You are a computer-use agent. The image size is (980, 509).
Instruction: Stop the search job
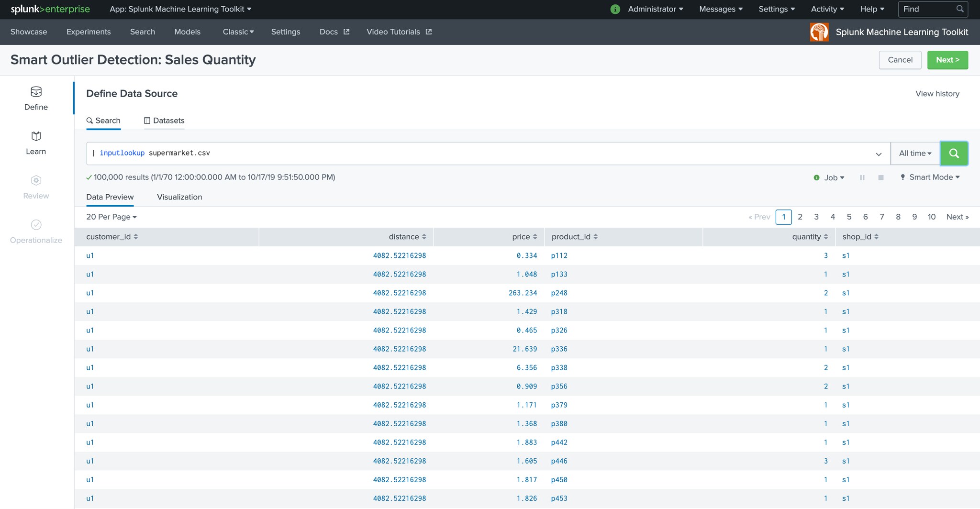[881, 177]
